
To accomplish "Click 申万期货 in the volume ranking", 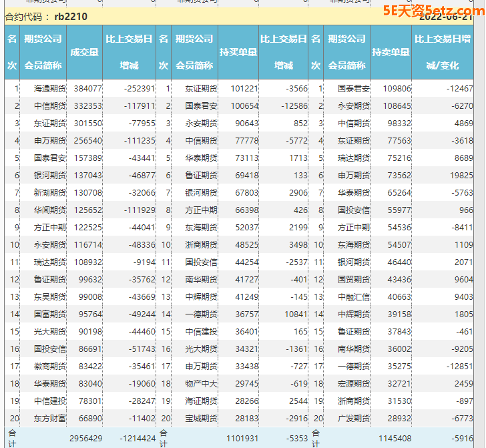I will coord(49,141).
